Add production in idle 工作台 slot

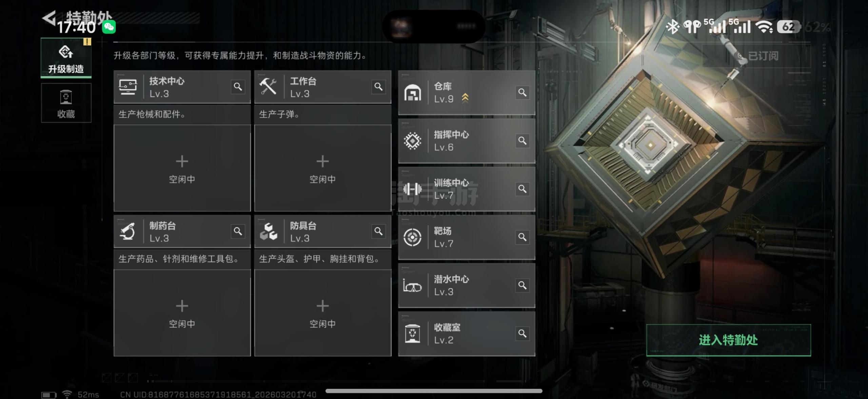323,168
